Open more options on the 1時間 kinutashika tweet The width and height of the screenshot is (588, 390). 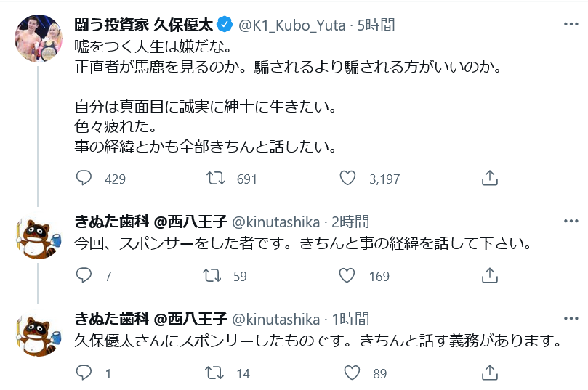click(x=567, y=319)
